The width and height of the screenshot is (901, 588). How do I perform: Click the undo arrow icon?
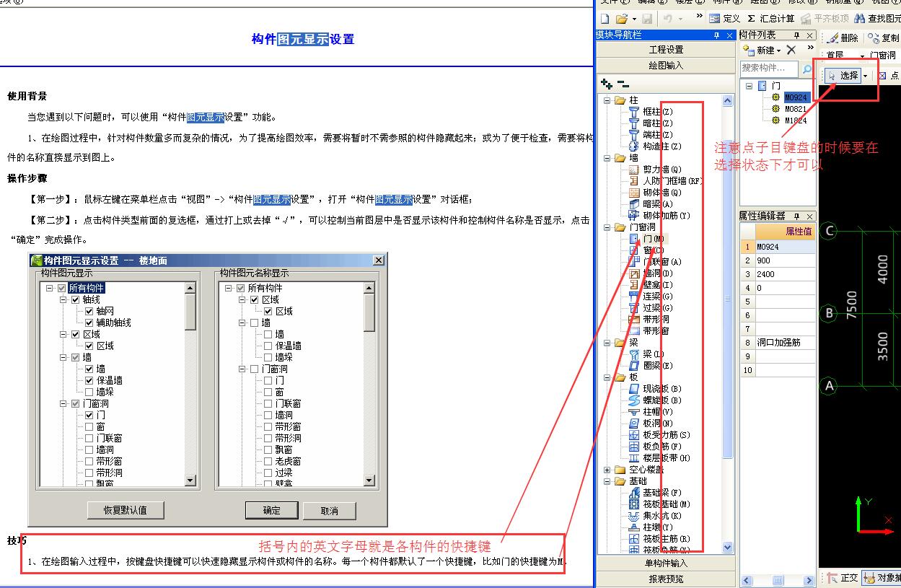pyautogui.click(x=668, y=19)
